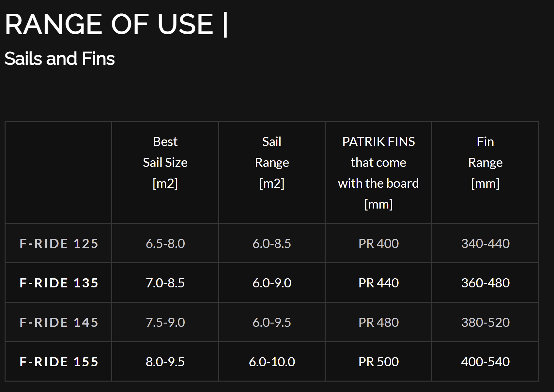Click the 380-520 fin range cell
This screenshot has width=554, height=392.
tap(485, 322)
